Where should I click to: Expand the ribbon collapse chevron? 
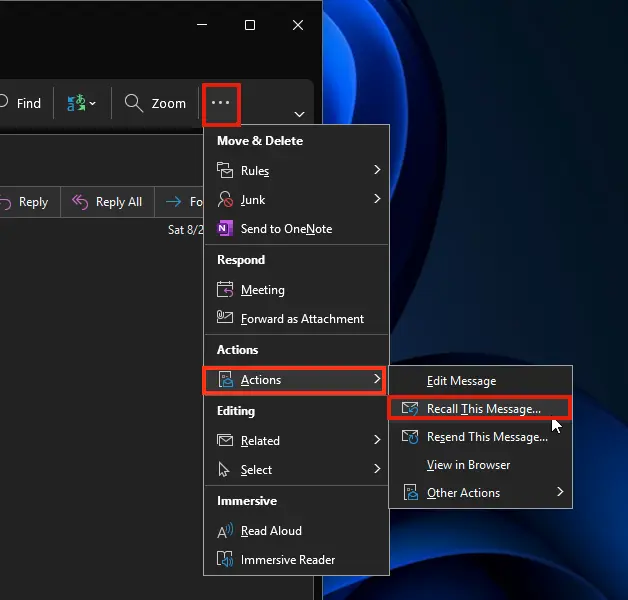click(x=299, y=114)
